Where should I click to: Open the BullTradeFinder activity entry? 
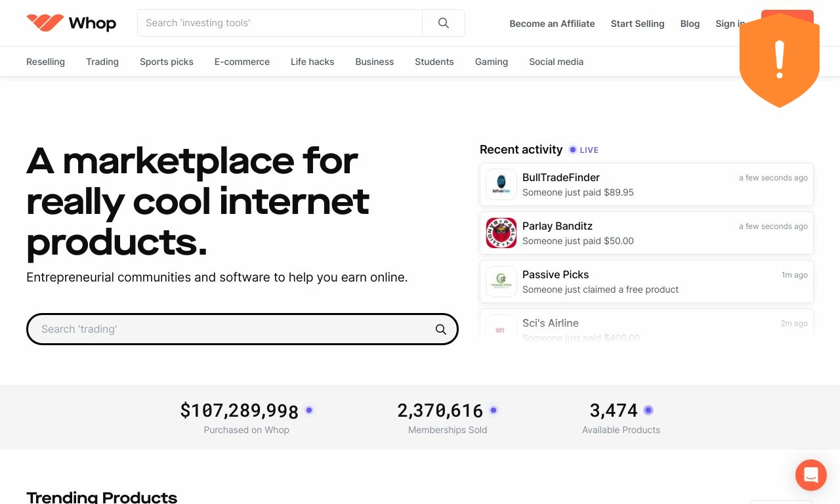coord(646,184)
